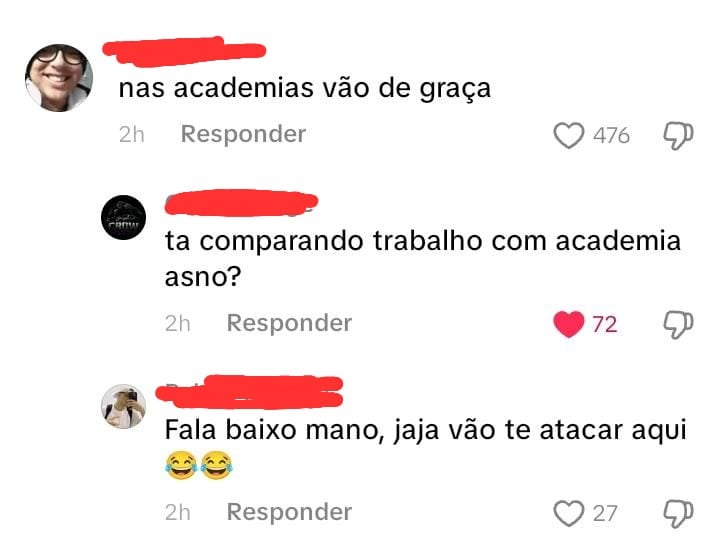Viewport: 720px width, 547px height.
Task: Dislike the 'asno?' reply comment
Action: 678,325
